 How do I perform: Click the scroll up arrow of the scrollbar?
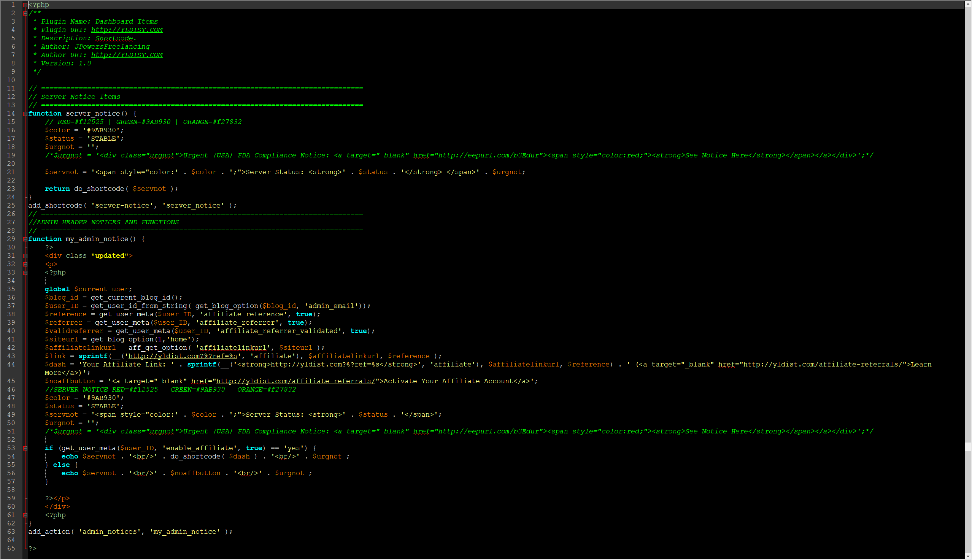(x=968, y=4)
